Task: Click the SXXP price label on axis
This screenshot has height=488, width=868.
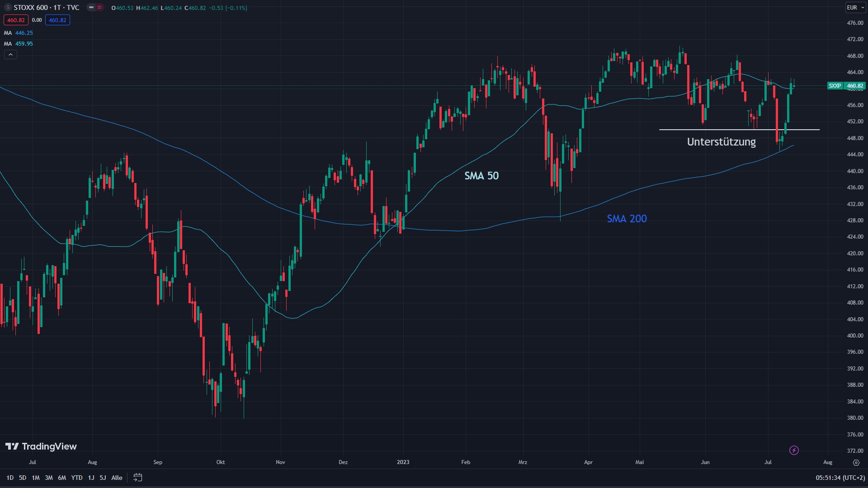Action: [x=835, y=86]
